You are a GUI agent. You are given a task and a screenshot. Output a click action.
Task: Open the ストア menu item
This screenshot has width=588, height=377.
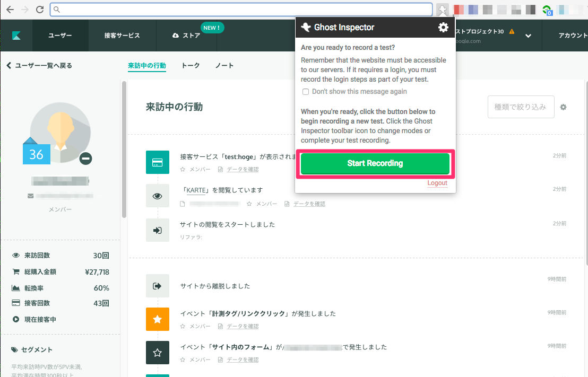(186, 36)
